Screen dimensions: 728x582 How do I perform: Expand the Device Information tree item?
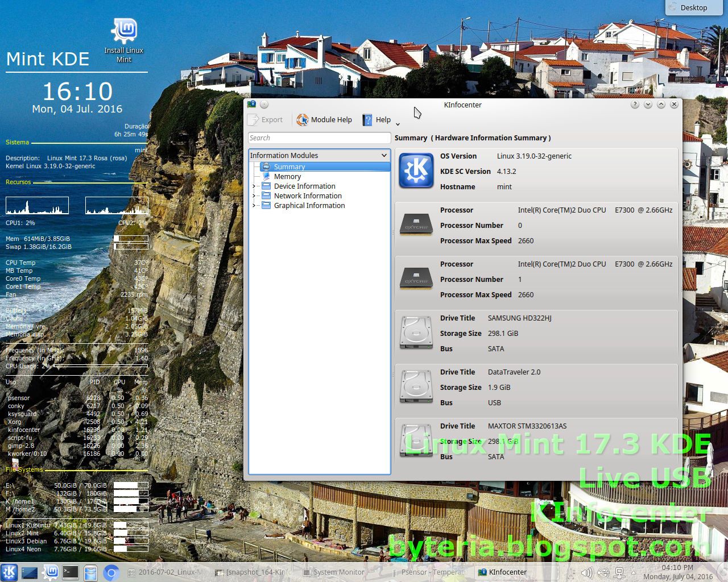pos(254,186)
